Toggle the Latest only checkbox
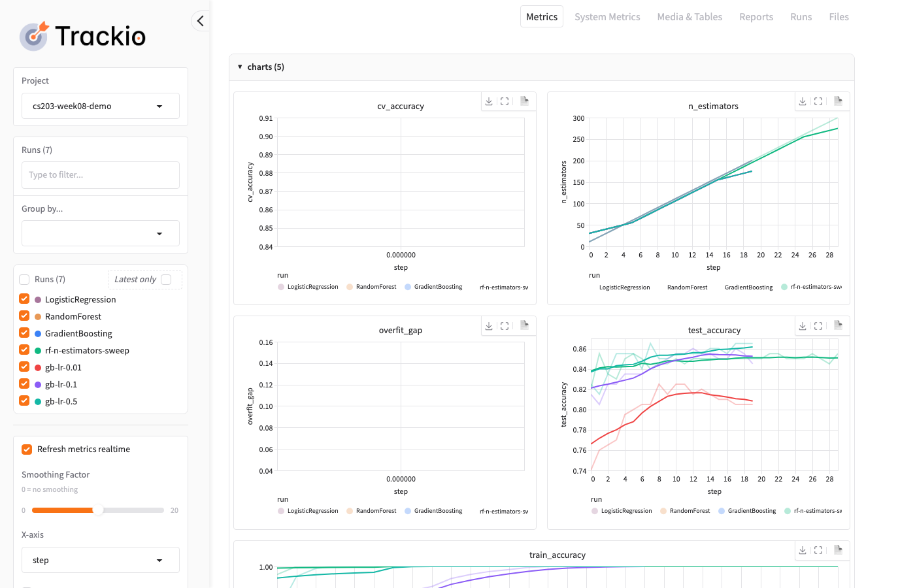915x588 pixels. coord(166,280)
